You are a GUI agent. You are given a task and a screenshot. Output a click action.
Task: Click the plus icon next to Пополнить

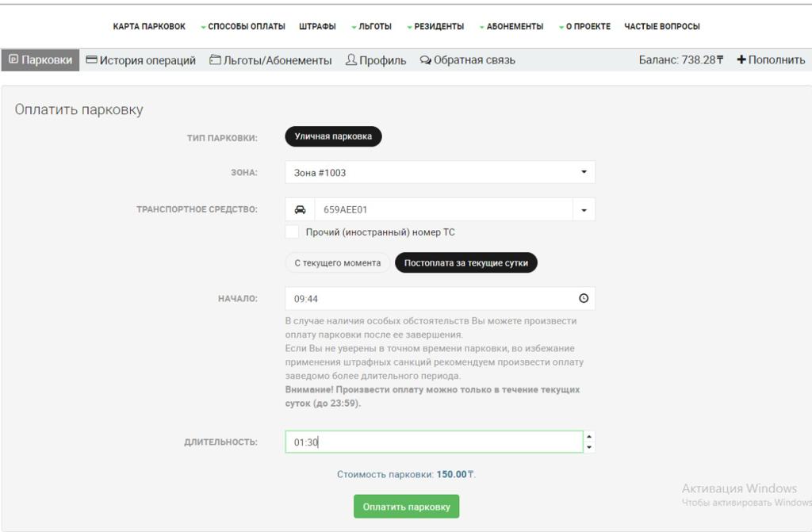[741, 60]
